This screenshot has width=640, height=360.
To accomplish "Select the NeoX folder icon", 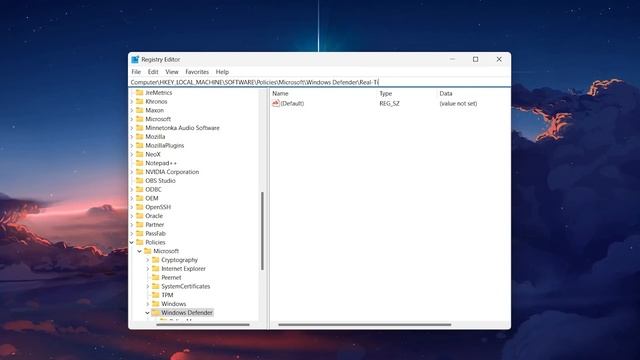I will pyautogui.click(x=140, y=154).
